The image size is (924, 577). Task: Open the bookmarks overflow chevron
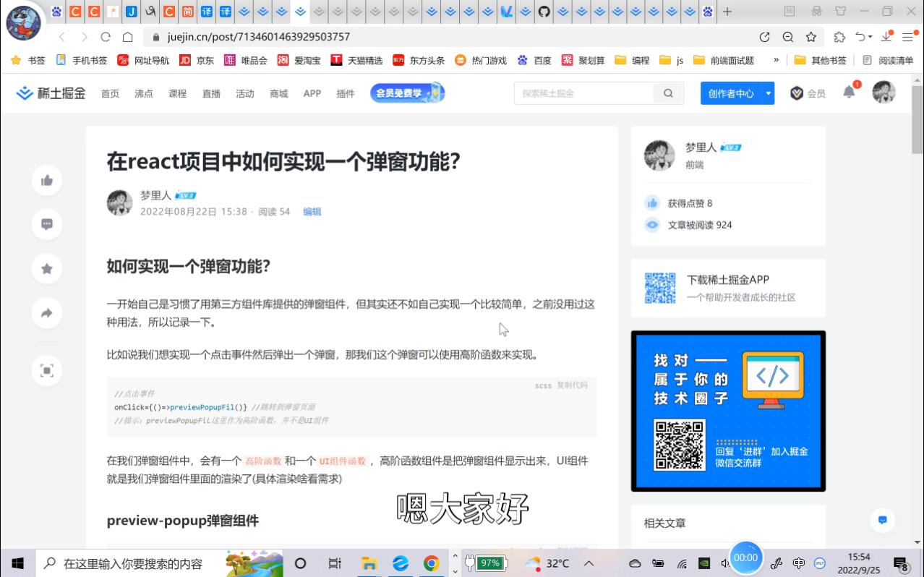775,60
